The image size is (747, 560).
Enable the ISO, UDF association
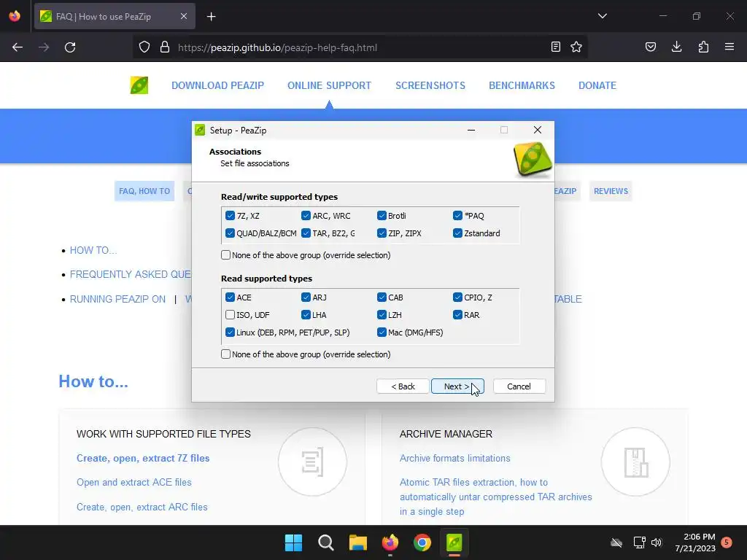click(x=230, y=315)
